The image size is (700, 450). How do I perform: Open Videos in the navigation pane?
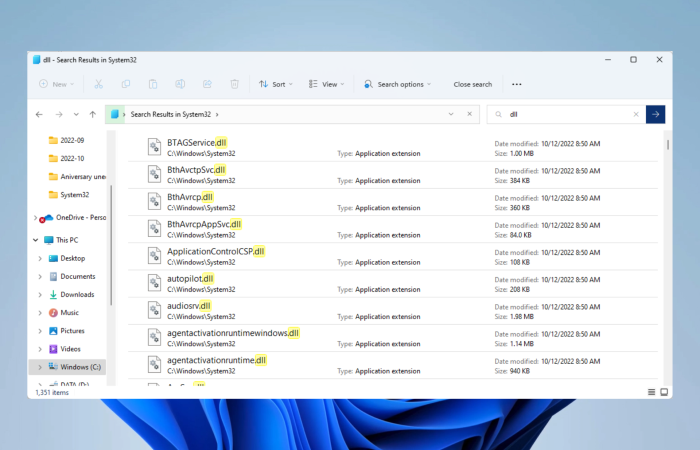(x=65, y=349)
